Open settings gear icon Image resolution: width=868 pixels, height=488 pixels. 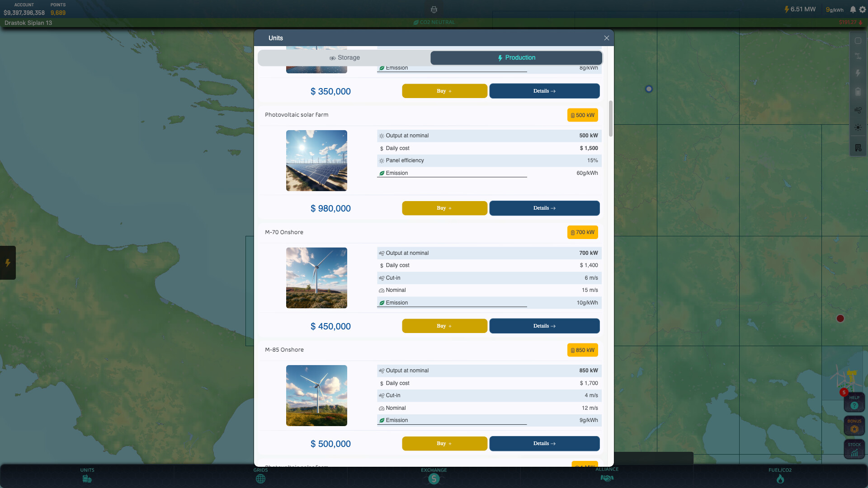pos(863,9)
